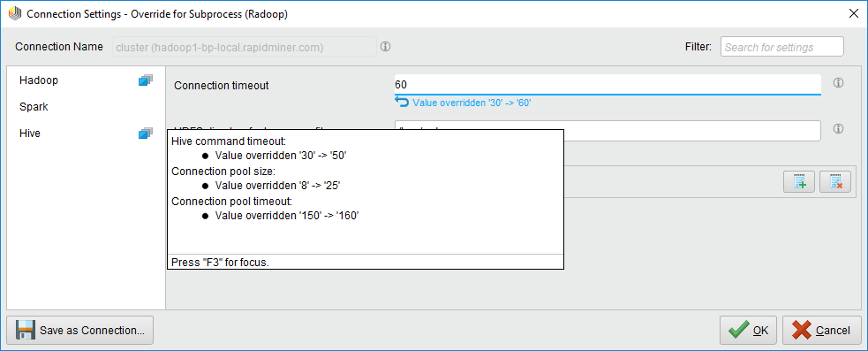
Task: Click the remove entry icon button
Action: 834,182
